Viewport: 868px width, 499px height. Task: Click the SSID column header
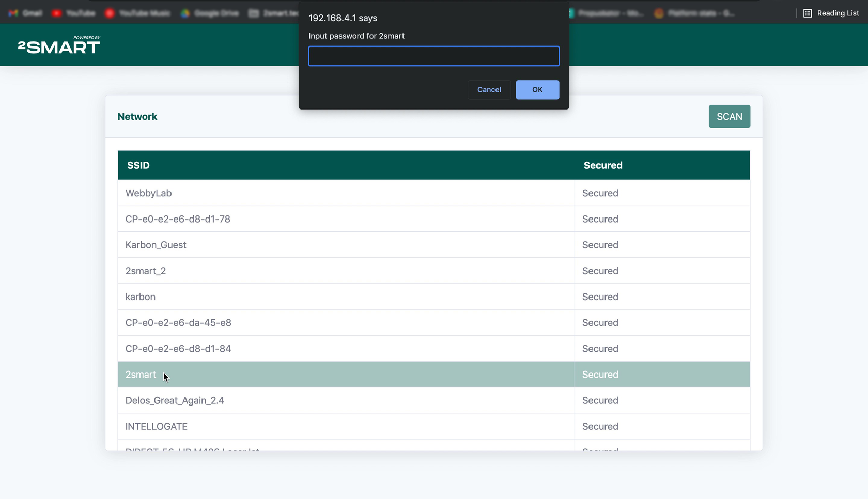click(346, 165)
